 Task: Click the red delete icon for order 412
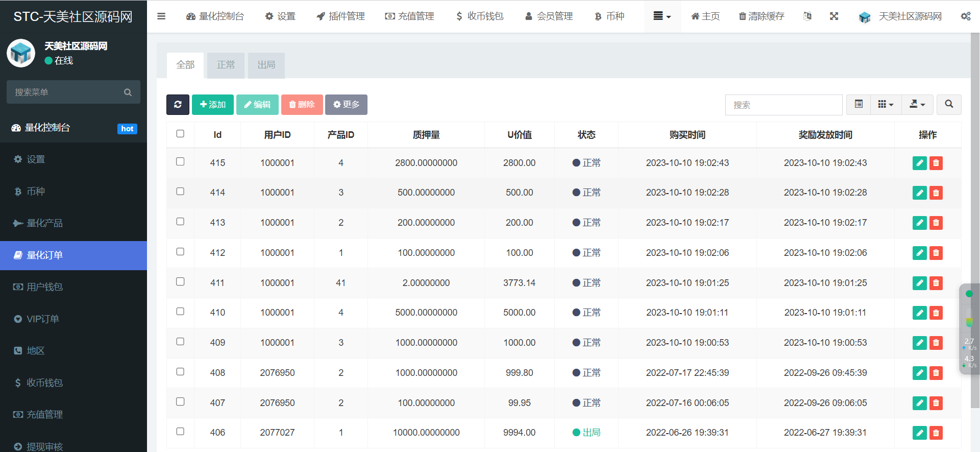pyautogui.click(x=936, y=253)
